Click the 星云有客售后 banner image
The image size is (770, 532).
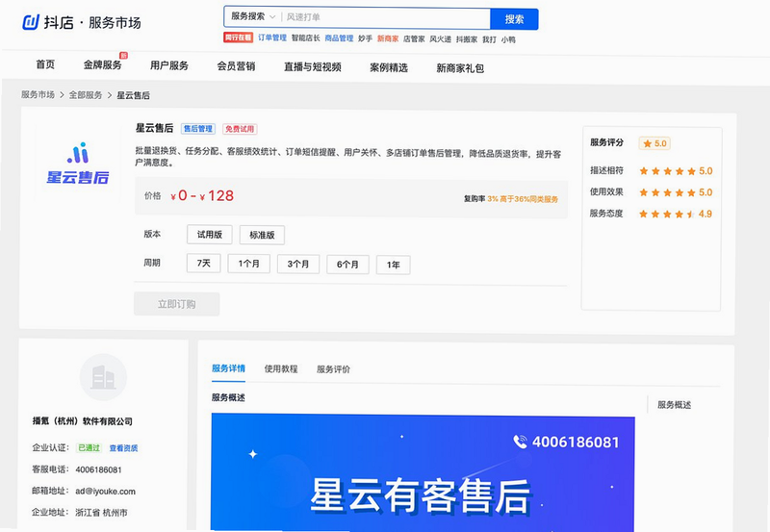[x=423, y=472]
